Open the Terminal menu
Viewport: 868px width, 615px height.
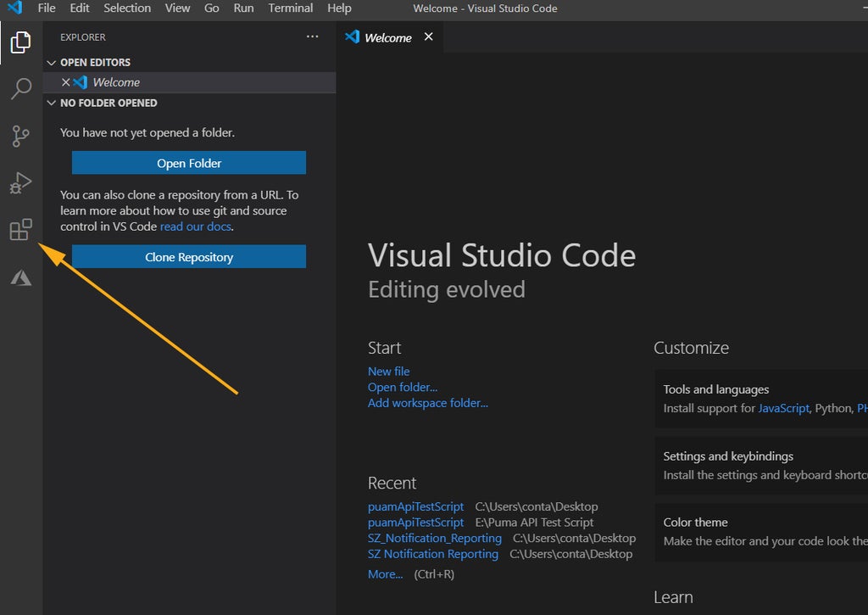pos(291,8)
